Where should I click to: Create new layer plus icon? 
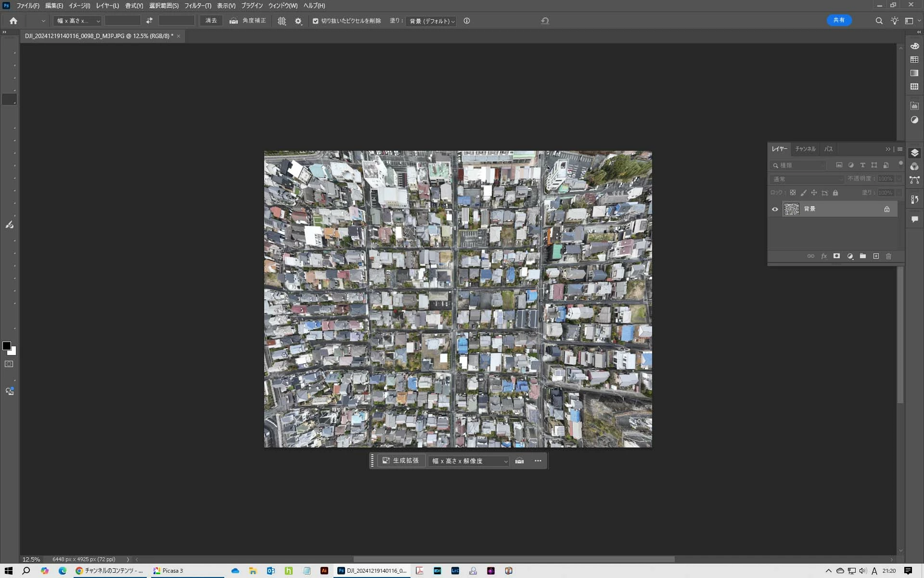[x=876, y=256]
